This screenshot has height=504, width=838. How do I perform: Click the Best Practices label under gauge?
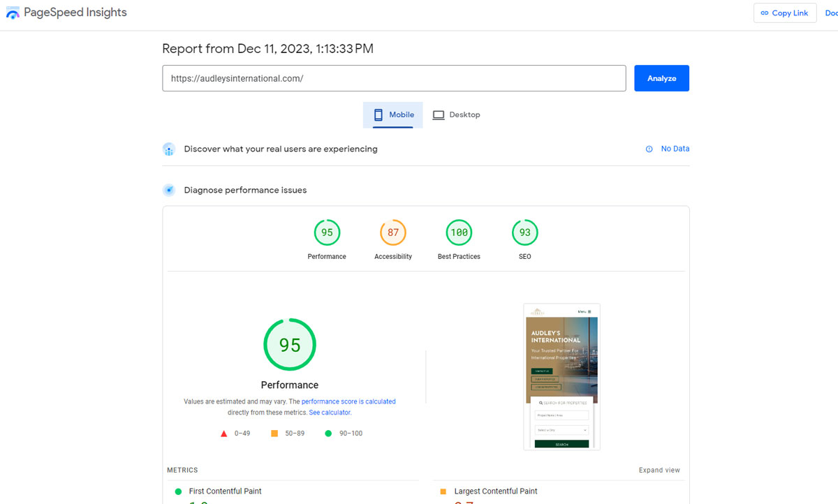[x=459, y=257]
